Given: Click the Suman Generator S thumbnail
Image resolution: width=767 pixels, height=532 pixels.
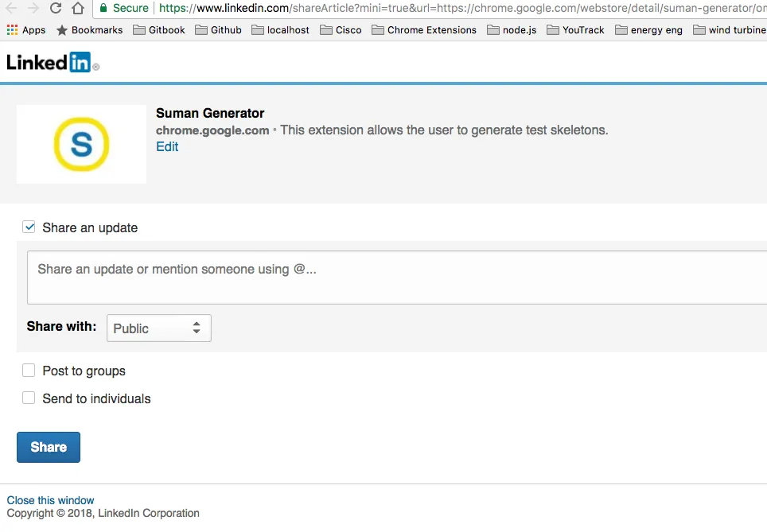Looking at the screenshot, I should coord(81,144).
